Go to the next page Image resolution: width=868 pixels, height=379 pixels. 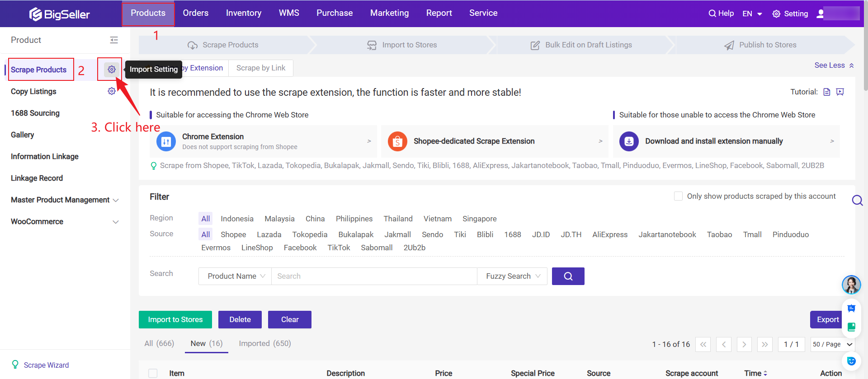pyautogui.click(x=744, y=344)
